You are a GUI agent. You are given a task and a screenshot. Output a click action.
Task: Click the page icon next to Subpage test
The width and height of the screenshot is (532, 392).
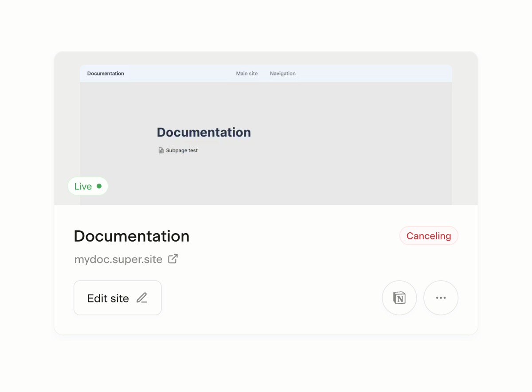[160, 150]
